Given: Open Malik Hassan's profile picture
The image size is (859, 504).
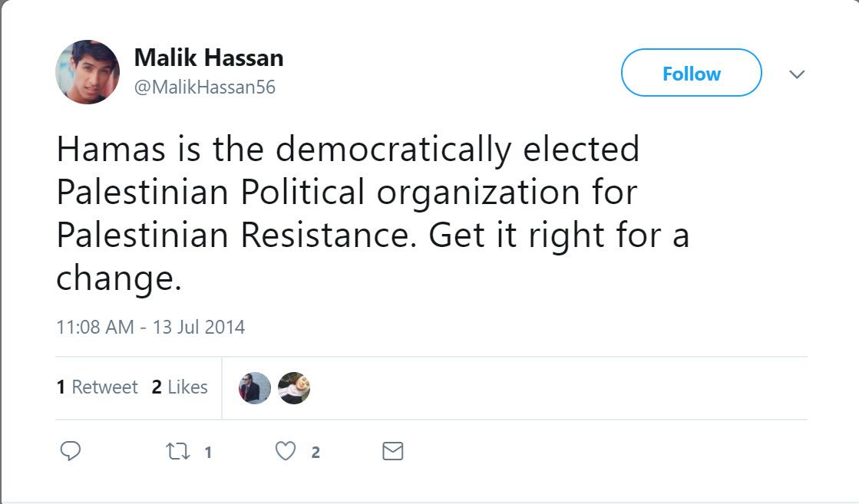Looking at the screenshot, I should (x=88, y=72).
